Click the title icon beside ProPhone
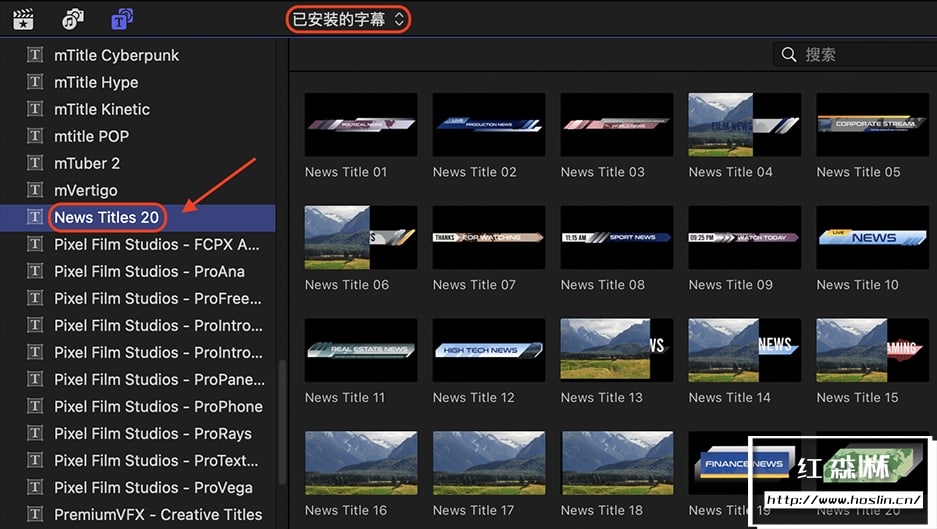 [35, 406]
